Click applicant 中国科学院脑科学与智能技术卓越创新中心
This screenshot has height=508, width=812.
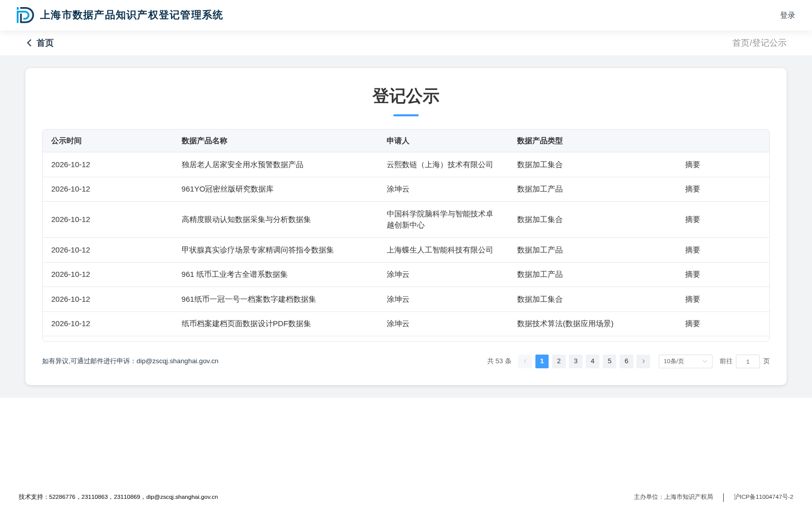tap(439, 219)
